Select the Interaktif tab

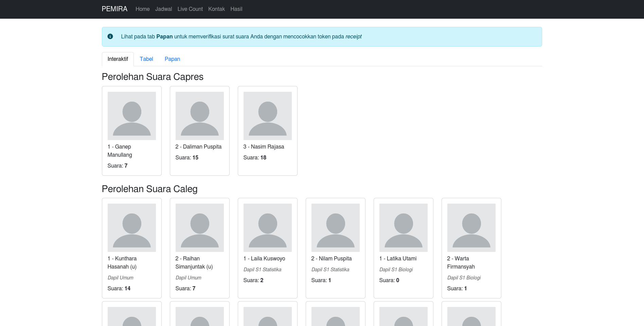(x=118, y=59)
